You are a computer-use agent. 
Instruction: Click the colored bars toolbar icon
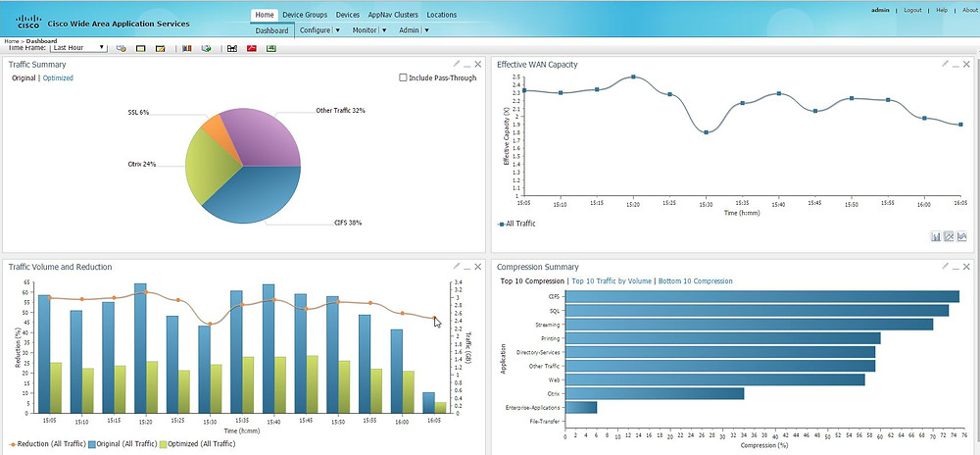tap(187, 48)
